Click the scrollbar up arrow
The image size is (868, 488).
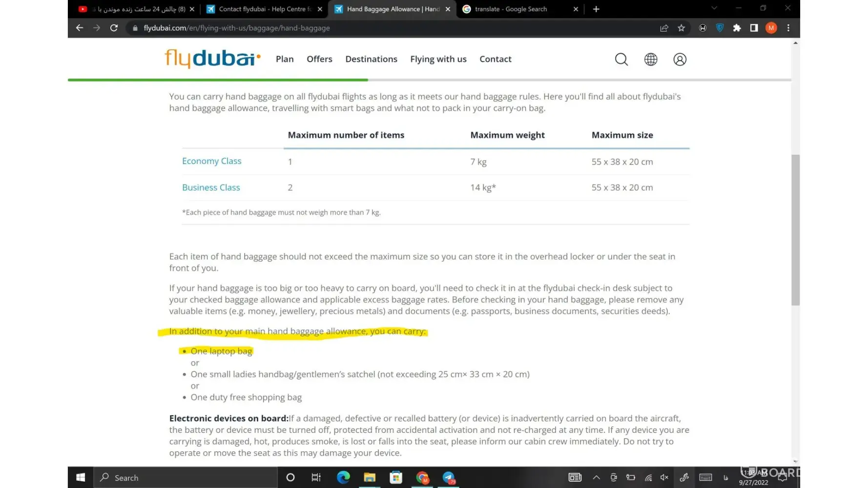(795, 43)
